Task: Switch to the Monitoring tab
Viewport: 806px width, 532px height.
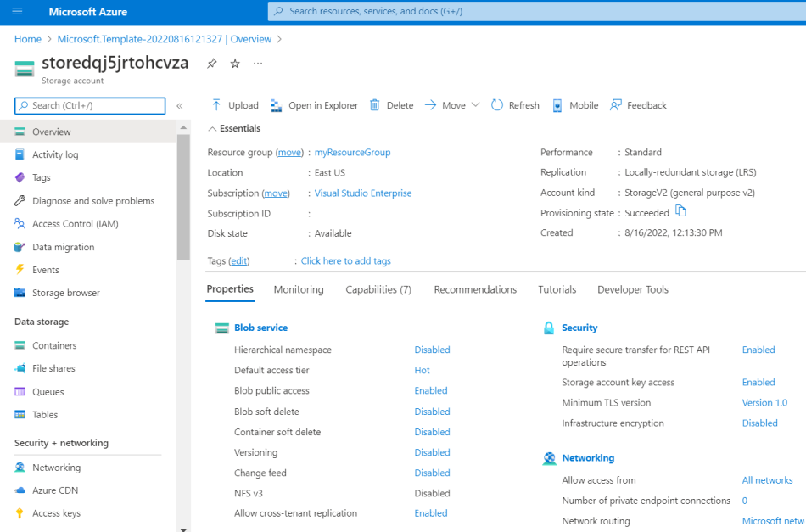Action: pos(298,288)
